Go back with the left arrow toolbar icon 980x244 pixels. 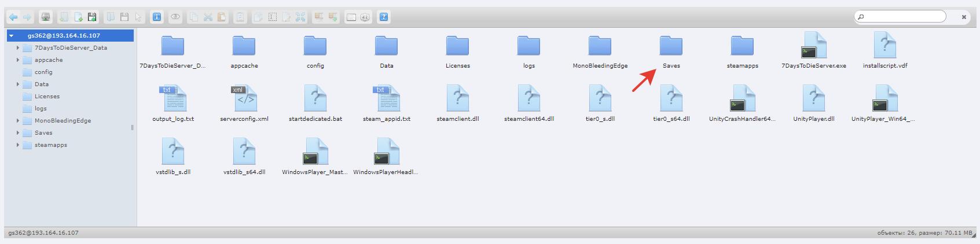[x=13, y=17]
